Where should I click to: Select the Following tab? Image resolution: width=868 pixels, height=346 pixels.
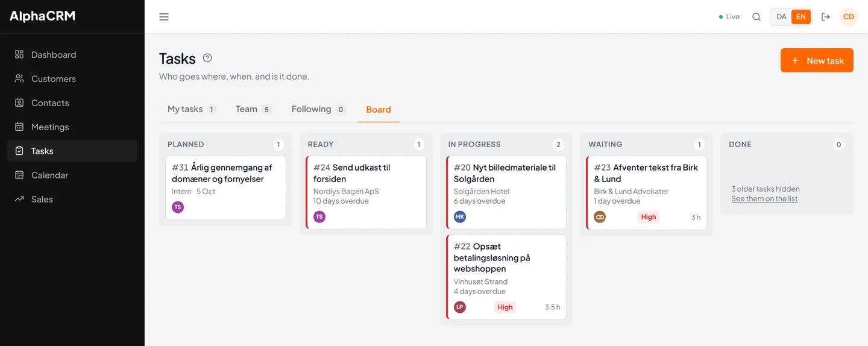pos(318,109)
